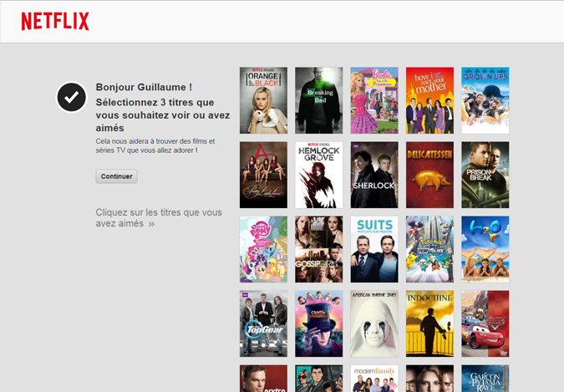This screenshot has width=564, height=392.
Task: Select the Cars movie poster
Action: (x=485, y=323)
